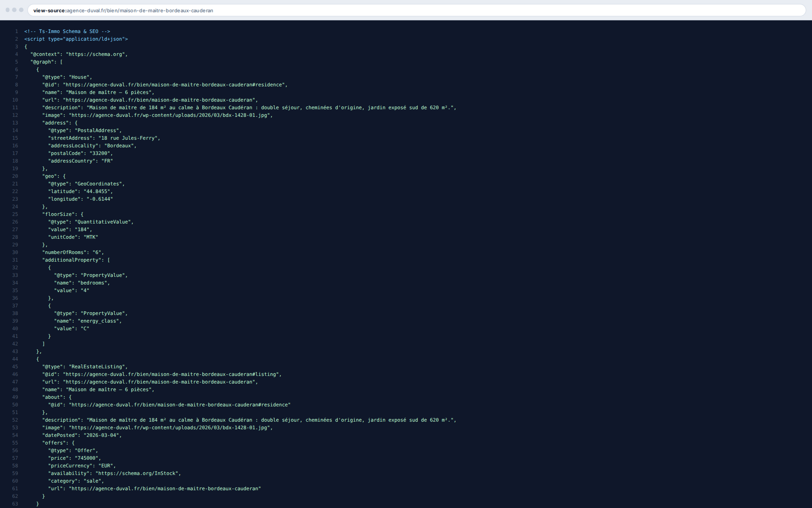Screen dimensions: 812x508
Task: Click the "RealEstateListing" type value
Action: tap(97, 367)
